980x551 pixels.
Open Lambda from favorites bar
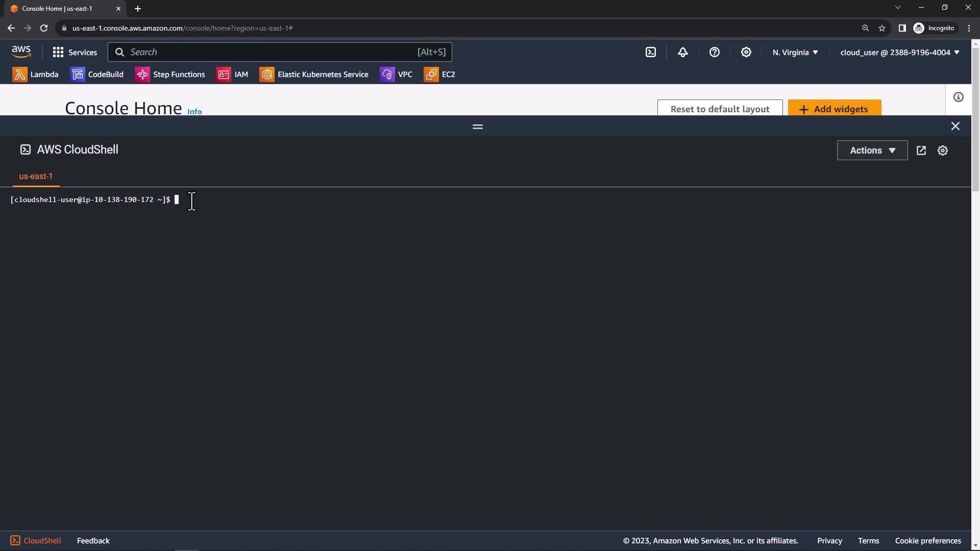coord(36,74)
